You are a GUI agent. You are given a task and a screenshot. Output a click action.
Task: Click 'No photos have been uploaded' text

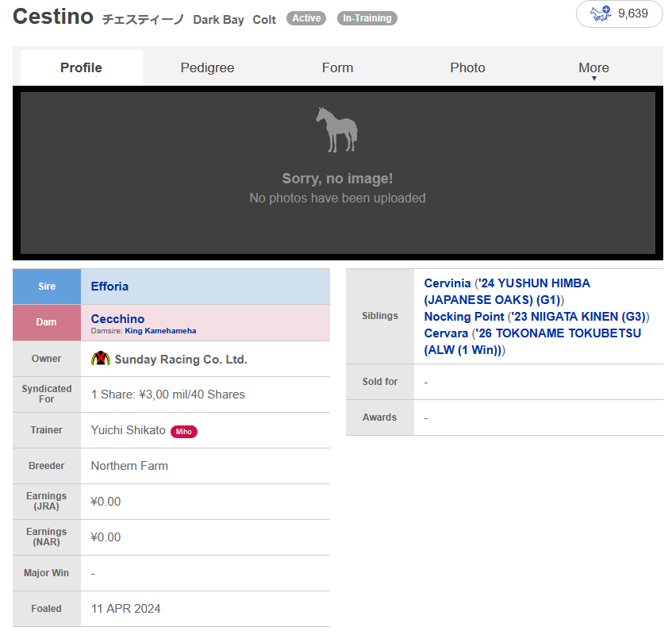[337, 198]
